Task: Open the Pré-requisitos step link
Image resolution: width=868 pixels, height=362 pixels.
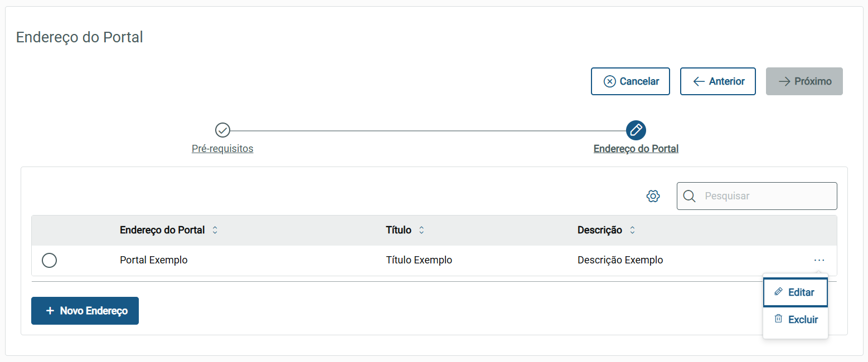Action: [x=222, y=149]
